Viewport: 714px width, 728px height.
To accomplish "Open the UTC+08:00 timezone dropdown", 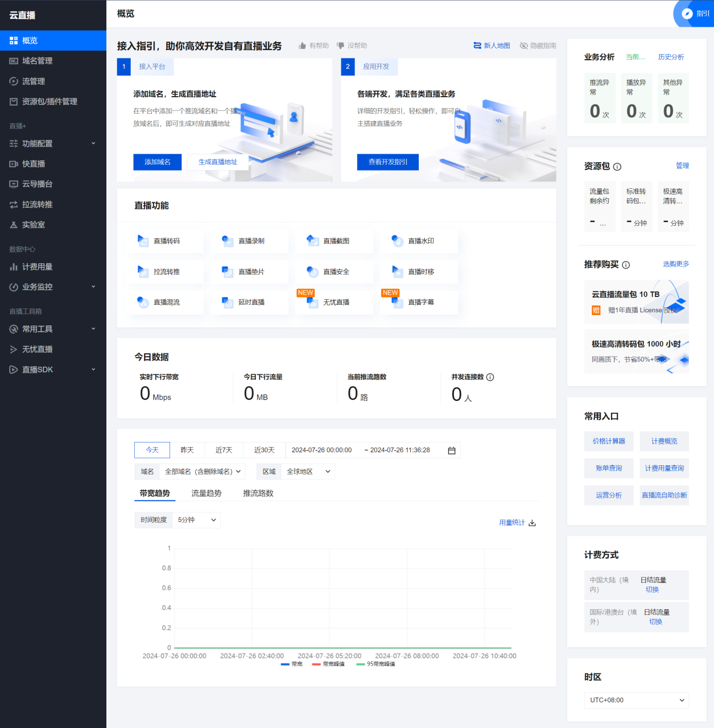I will (x=637, y=700).
